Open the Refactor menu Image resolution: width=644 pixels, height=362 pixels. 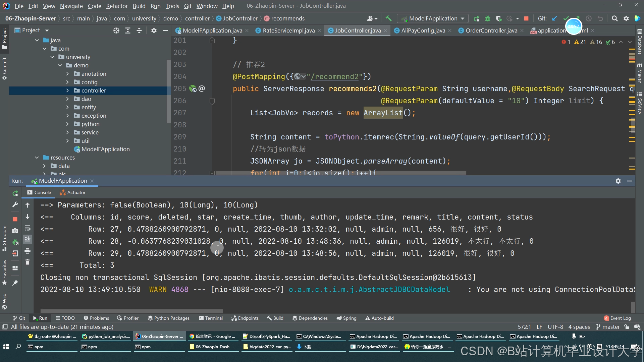coord(117,6)
